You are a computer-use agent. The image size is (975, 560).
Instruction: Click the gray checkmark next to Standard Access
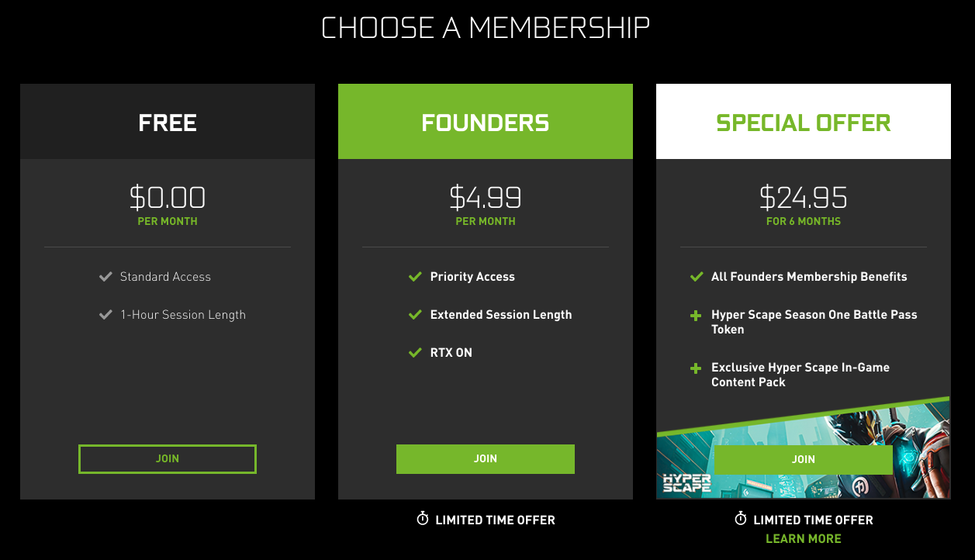105,276
